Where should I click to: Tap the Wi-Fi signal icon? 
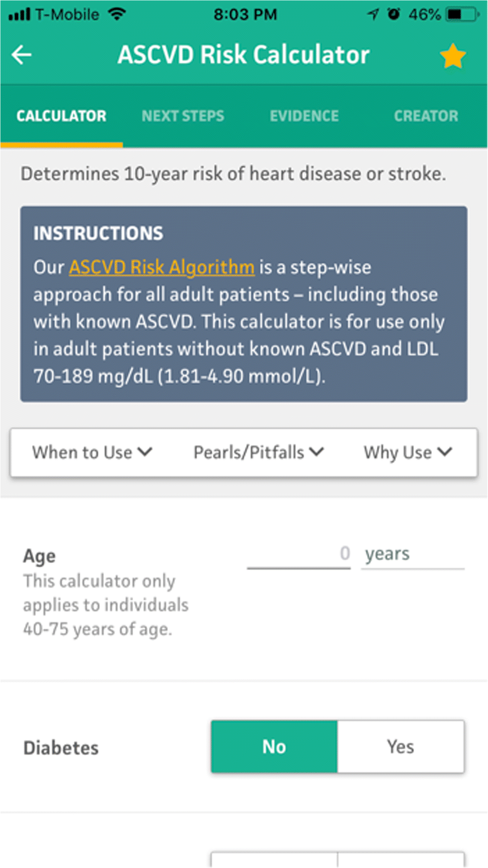pos(117,14)
